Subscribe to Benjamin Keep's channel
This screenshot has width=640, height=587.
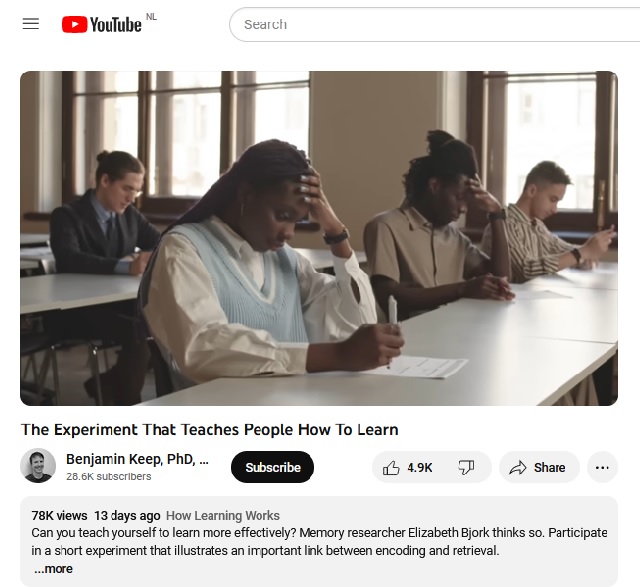point(273,467)
